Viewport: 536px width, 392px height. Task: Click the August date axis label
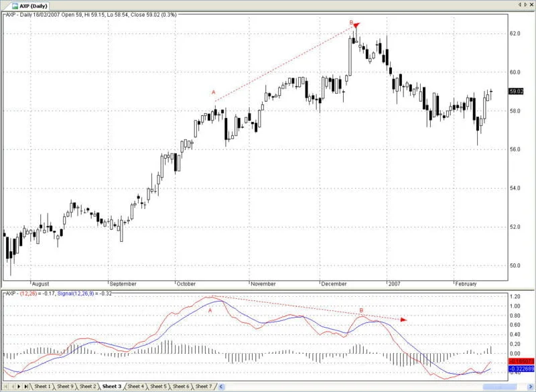pyautogui.click(x=40, y=283)
